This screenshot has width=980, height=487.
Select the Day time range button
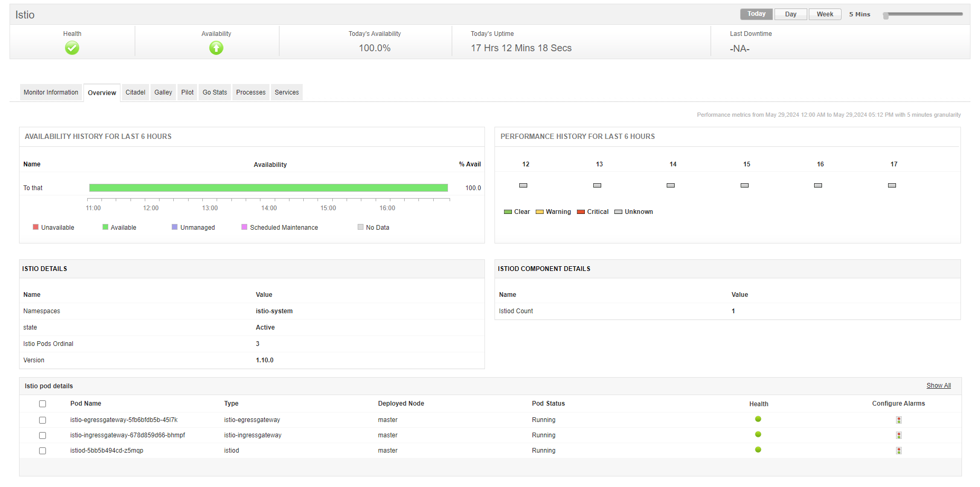tap(790, 14)
